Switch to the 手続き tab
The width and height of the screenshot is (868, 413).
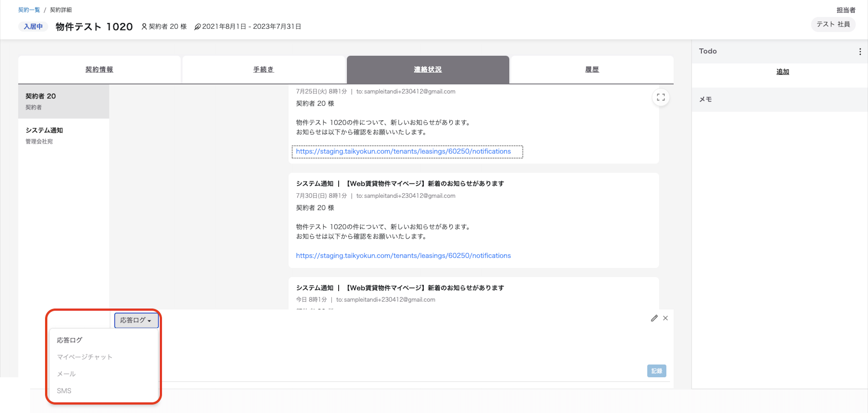(263, 69)
